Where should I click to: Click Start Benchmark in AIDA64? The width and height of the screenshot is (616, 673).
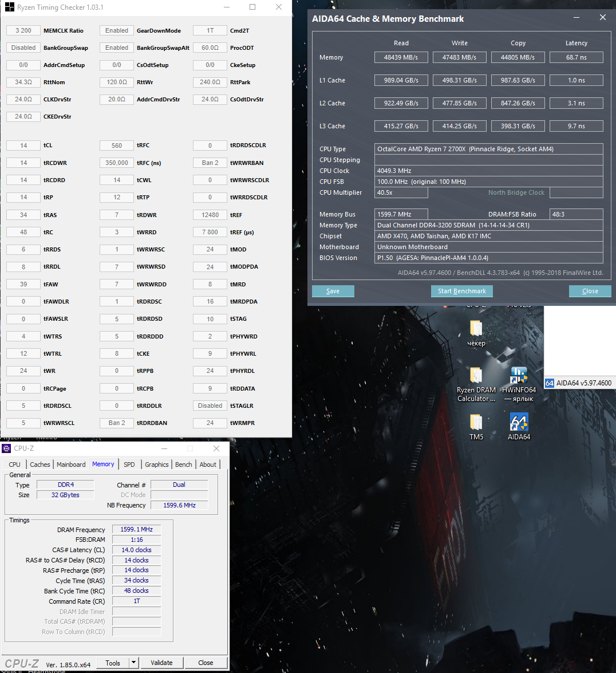click(x=462, y=291)
